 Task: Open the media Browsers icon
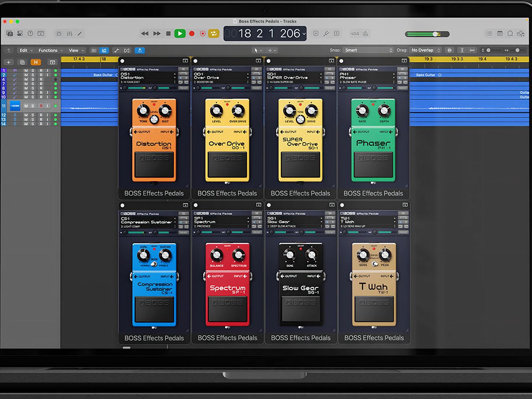coord(521,33)
